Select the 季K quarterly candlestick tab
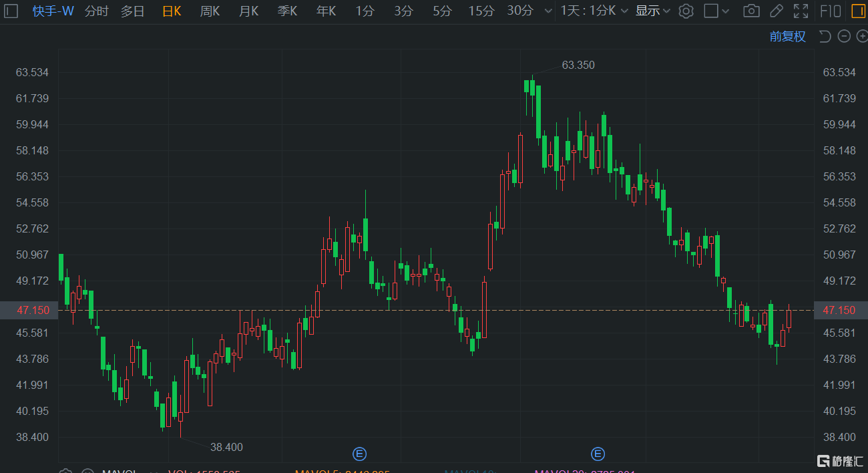Image resolution: width=868 pixels, height=473 pixels. click(287, 11)
